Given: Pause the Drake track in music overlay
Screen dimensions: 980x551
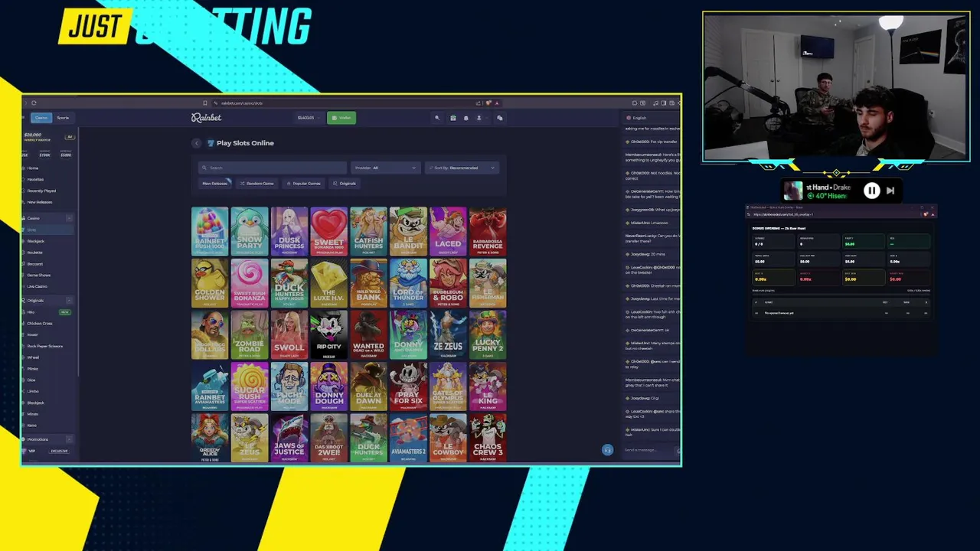Looking at the screenshot, I should tap(871, 191).
